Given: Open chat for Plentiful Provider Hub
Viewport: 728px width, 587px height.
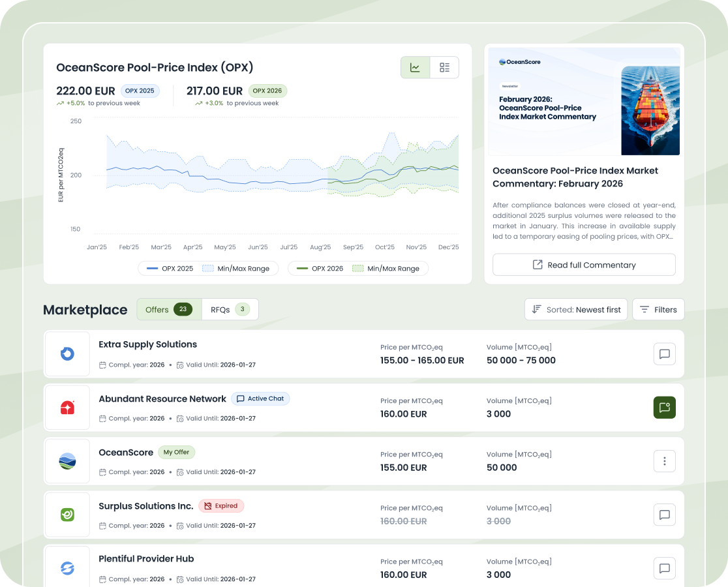Looking at the screenshot, I should pyautogui.click(x=664, y=568).
